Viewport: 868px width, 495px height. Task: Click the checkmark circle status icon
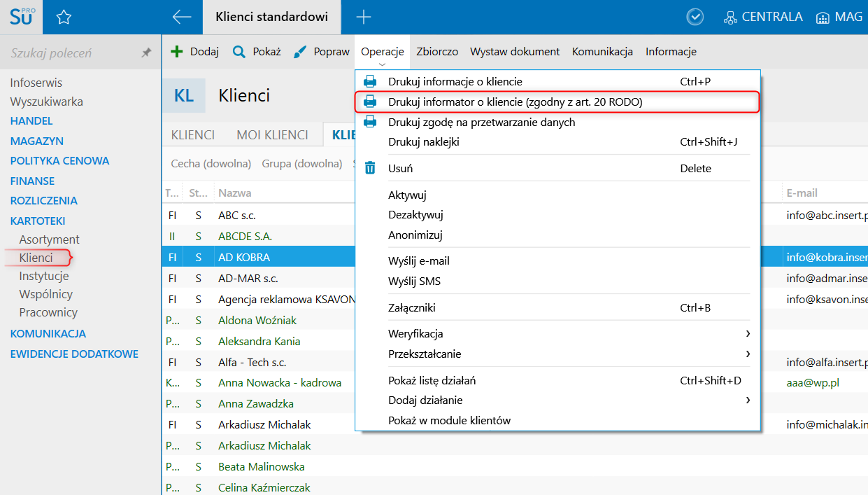click(695, 18)
